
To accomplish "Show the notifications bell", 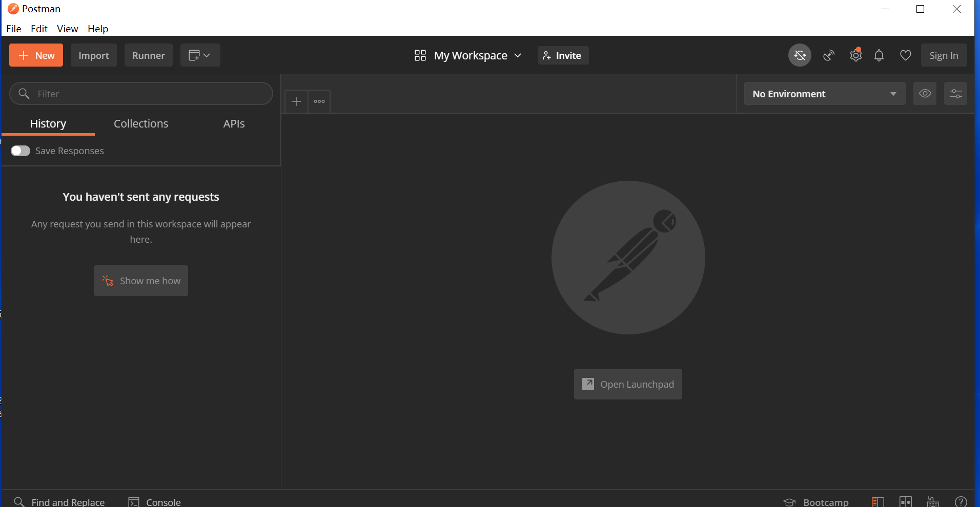I will tap(879, 55).
